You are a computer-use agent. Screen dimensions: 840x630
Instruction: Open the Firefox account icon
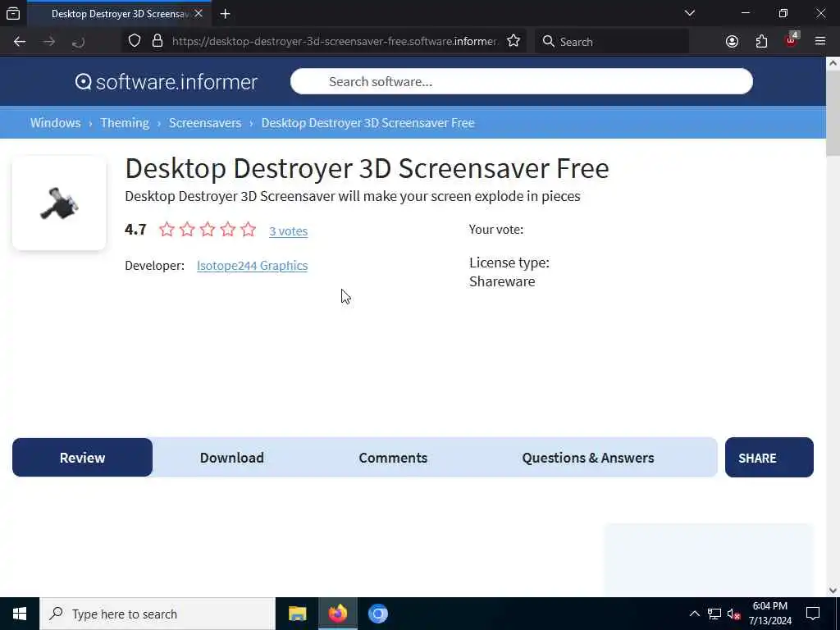[732, 41]
